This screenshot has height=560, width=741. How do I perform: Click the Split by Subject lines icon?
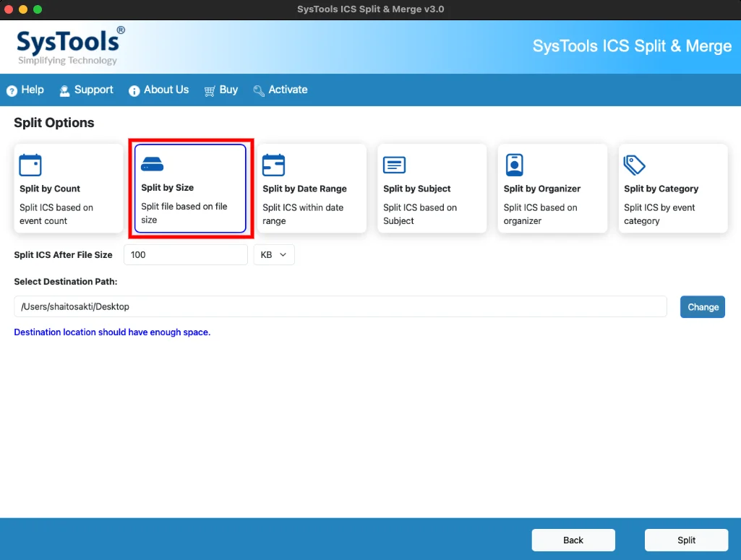(x=394, y=165)
